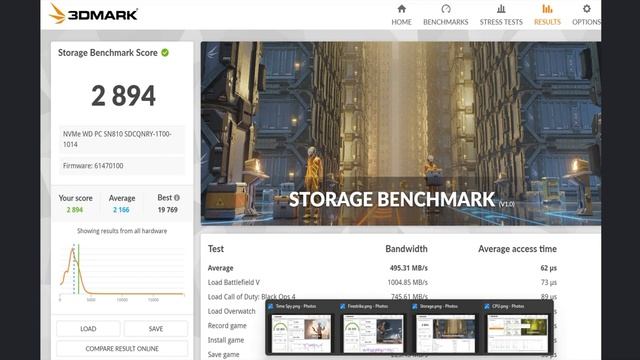Click Load Battlefield V row
This screenshot has height=360, width=640.
coord(234,282)
